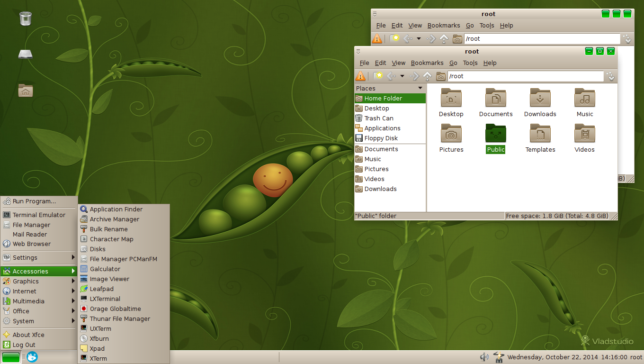Viewport: 644px width, 364px height.
Task: Click the front window title menu icon
Action: click(x=358, y=51)
